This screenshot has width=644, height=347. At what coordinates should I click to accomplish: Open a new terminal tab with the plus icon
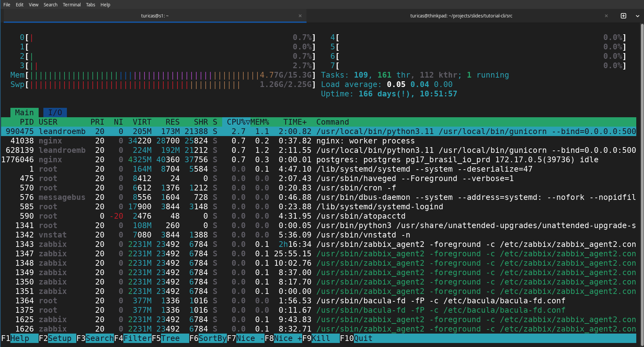(x=623, y=15)
